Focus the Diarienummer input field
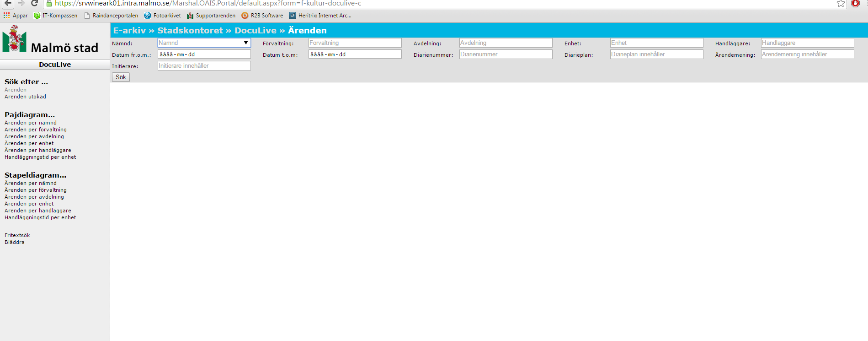Screen dimensions: 868x341 click(506, 54)
